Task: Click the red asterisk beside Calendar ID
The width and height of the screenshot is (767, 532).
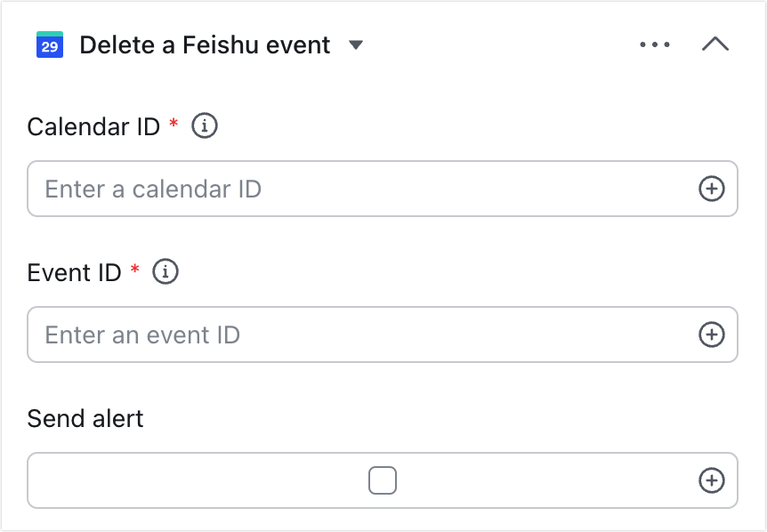Action: (x=174, y=122)
